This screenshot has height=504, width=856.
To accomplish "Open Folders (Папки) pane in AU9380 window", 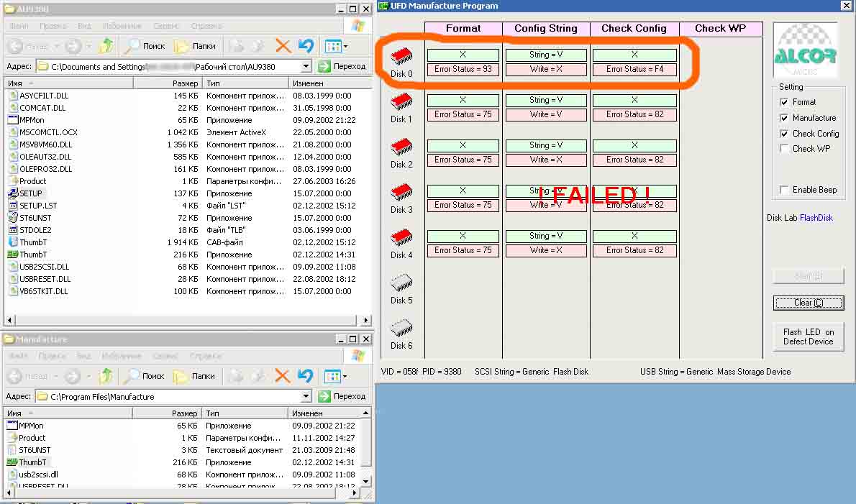I will 195,46.
